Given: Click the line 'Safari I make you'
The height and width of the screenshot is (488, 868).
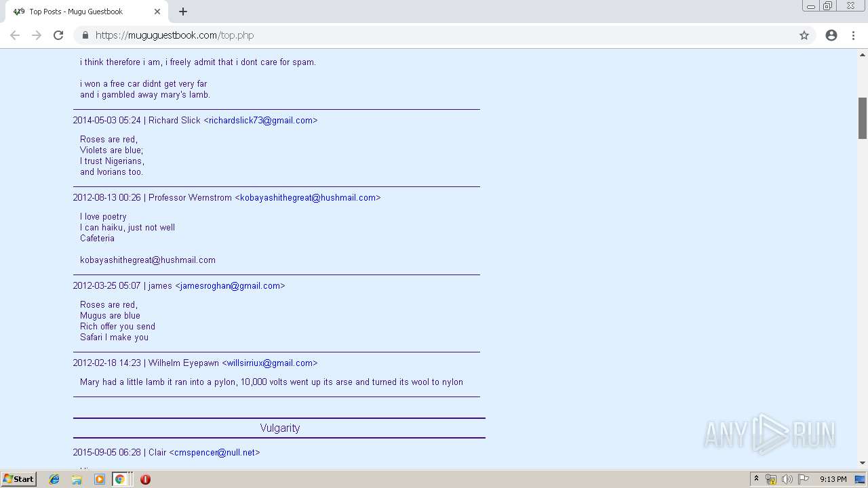Looking at the screenshot, I should pos(114,337).
